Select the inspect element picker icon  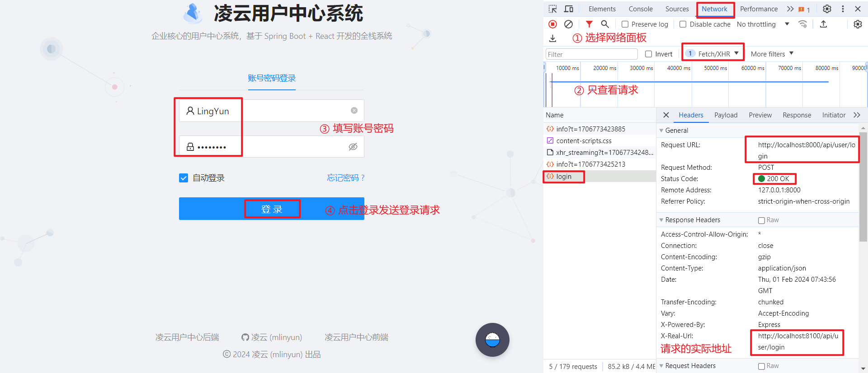pos(552,9)
